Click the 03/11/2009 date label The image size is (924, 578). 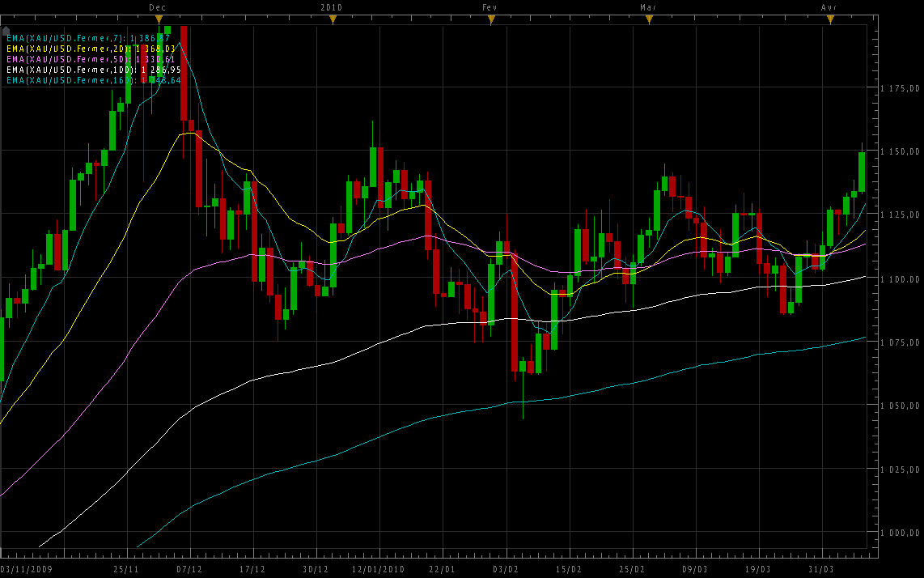click(x=27, y=569)
